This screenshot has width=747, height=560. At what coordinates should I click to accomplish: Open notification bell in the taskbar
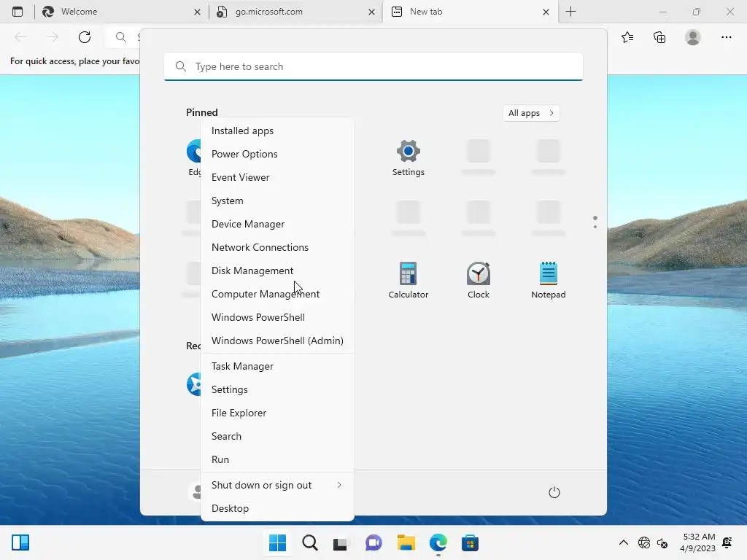pos(727,542)
